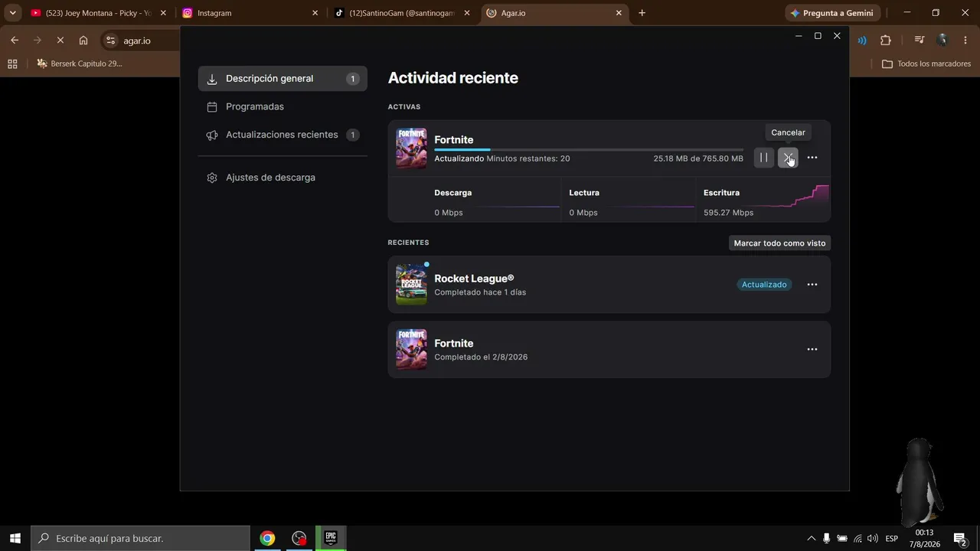Screen dimensions: 980x551
Task: Open Chrome's three-dot main menu
Action: coord(965,41)
